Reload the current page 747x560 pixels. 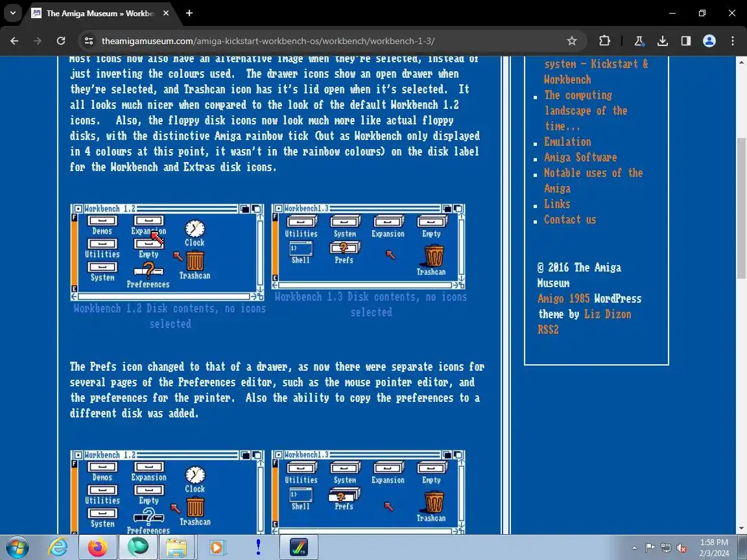61,41
